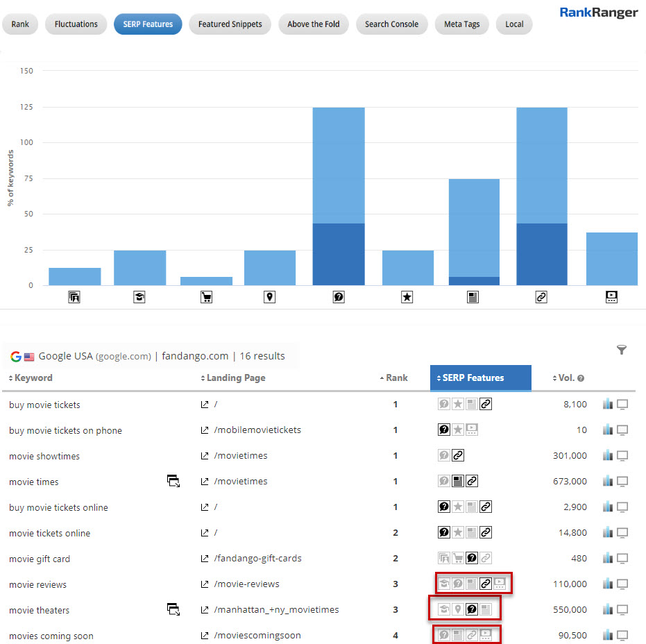The width and height of the screenshot is (646, 644).
Task: Click the multi-result icon beside movie times
Action: tap(173, 481)
